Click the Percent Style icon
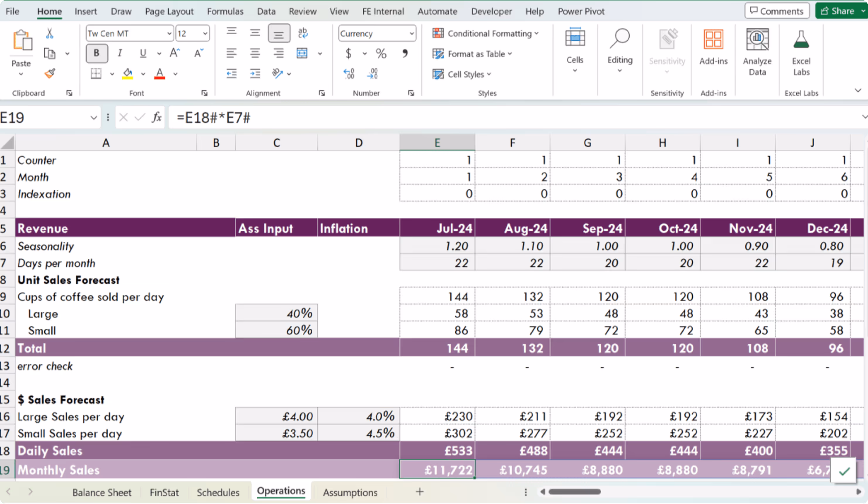This screenshot has width=868, height=504. pos(381,53)
